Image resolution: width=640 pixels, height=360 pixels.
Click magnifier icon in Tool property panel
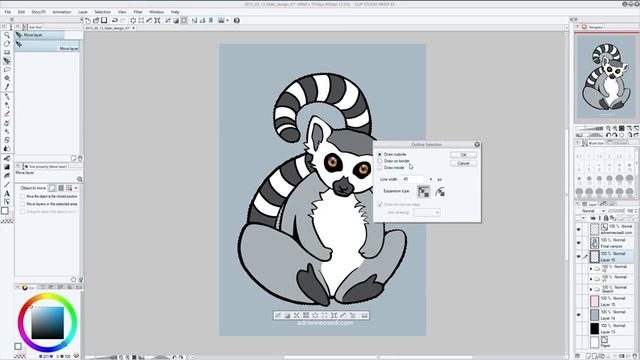coord(80,179)
